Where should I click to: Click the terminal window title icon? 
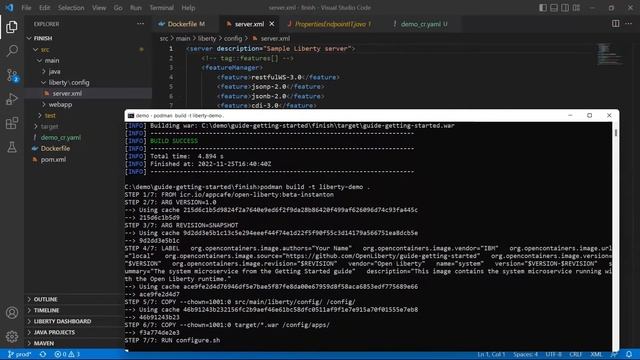pyautogui.click(x=131, y=116)
